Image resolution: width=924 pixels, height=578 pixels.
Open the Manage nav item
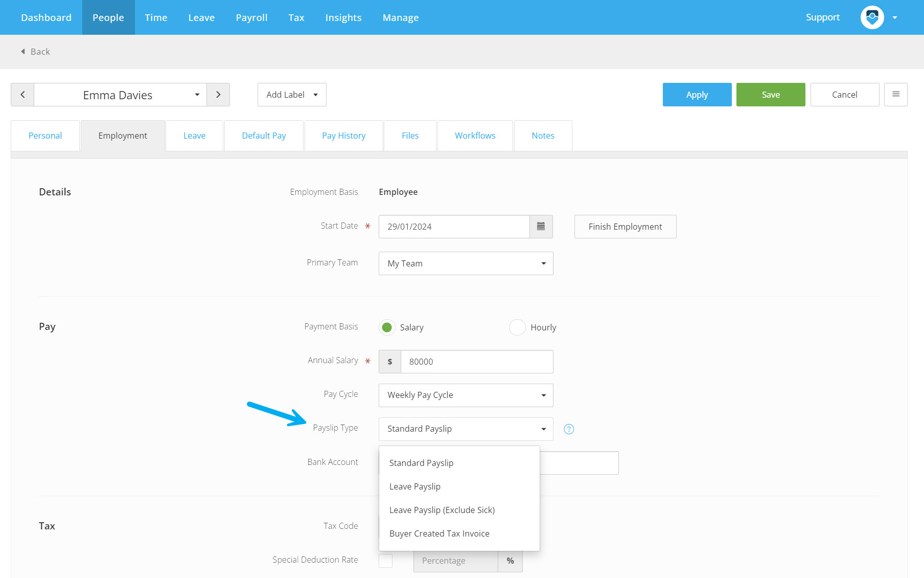coord(401,17)
